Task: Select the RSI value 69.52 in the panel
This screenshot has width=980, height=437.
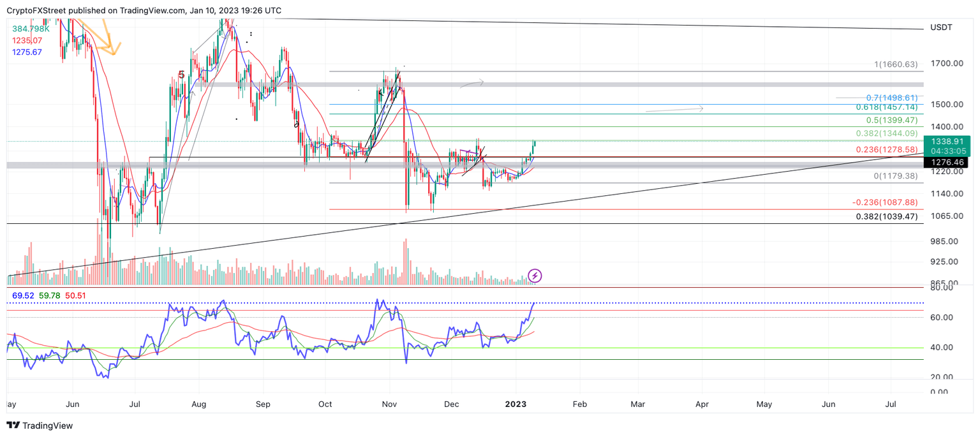Action: (22, 295)
